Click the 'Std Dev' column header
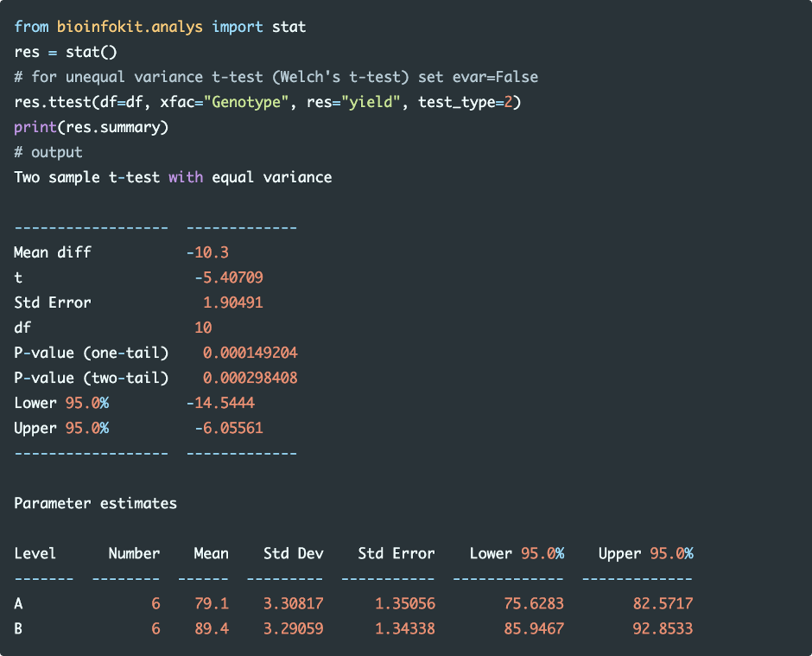The height and width of the screenshot is (656, 812). [x=294, y=553]
